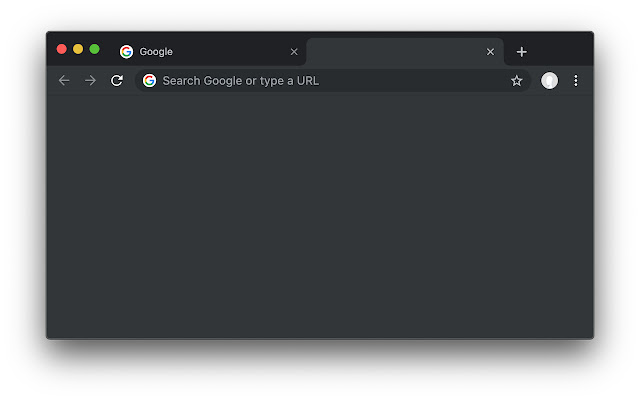Close the window with the red button

(62, 49)
